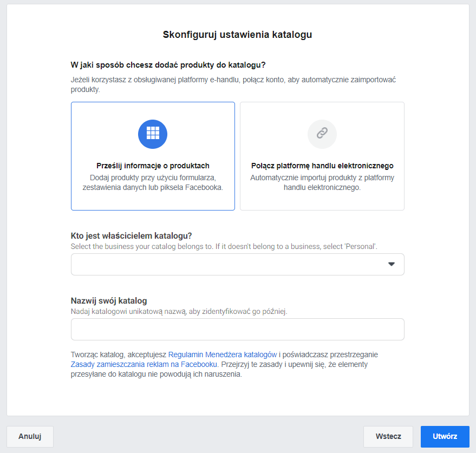Image resolution: width=476 pixels, height=453 pixels.
Task: Click the gray chain link icon
Action: (x=322, y=134)
